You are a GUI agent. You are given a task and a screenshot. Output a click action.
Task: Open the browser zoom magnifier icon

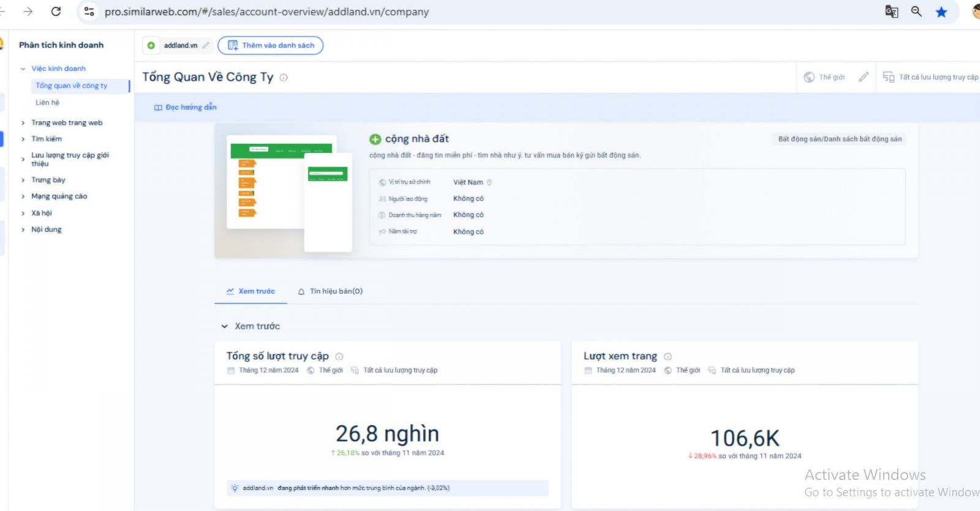point(916,12)
